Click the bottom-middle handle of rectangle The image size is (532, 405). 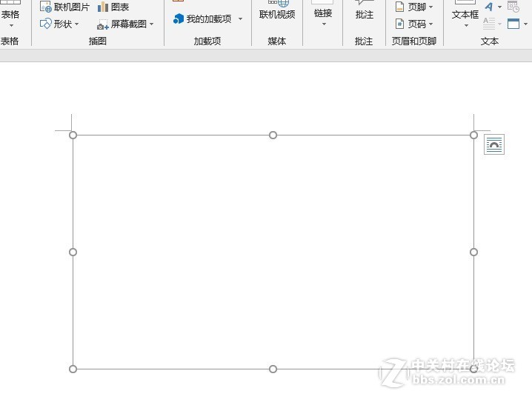tap(273, 369)
